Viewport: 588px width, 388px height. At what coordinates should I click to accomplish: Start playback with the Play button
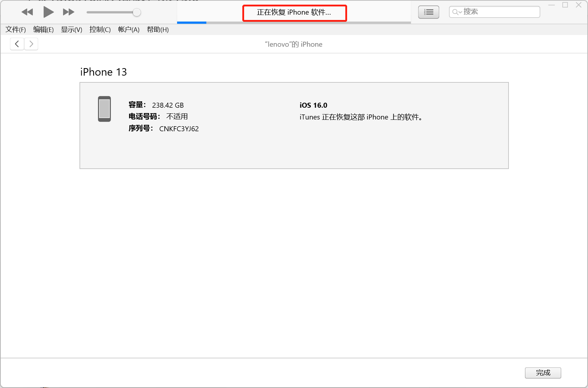pos(48,12)
